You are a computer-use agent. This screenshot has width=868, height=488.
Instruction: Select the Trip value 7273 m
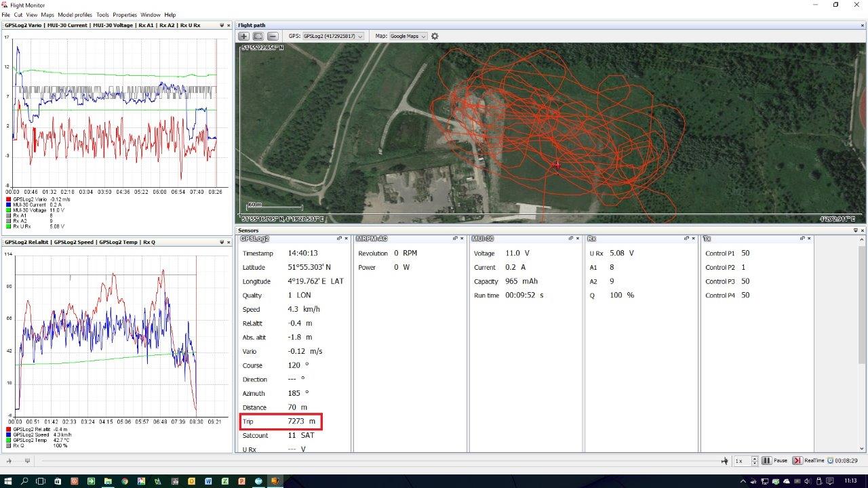301,422
